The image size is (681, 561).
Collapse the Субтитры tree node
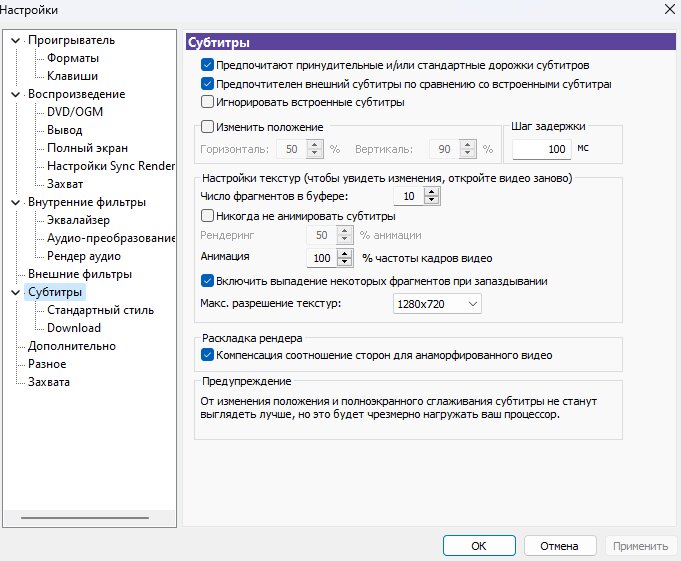tap(16, 292)
